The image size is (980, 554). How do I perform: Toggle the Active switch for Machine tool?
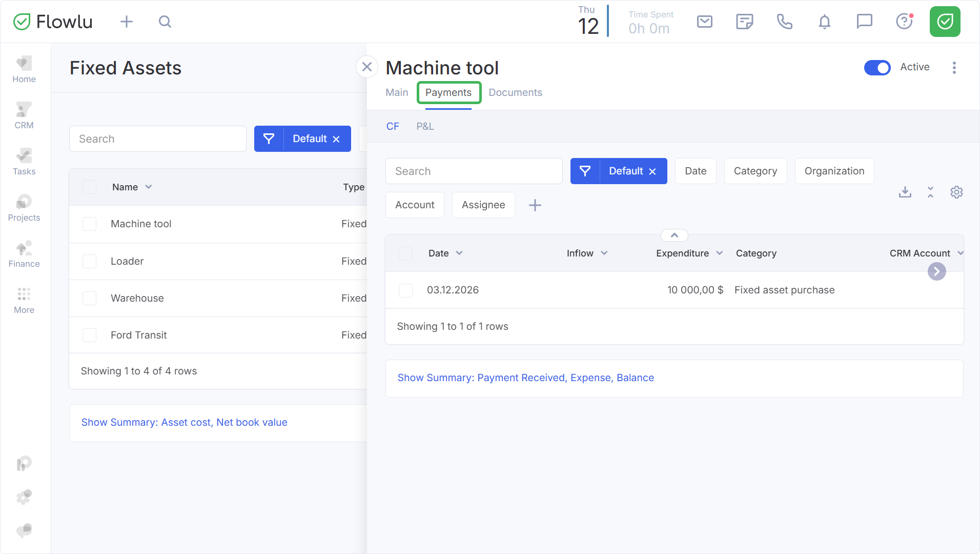coord(877,68)
